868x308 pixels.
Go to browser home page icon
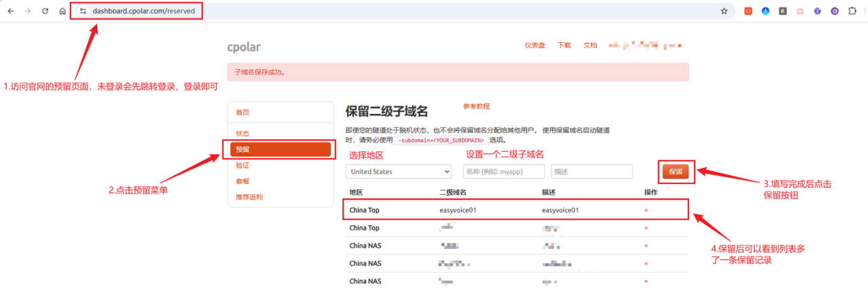62,11
